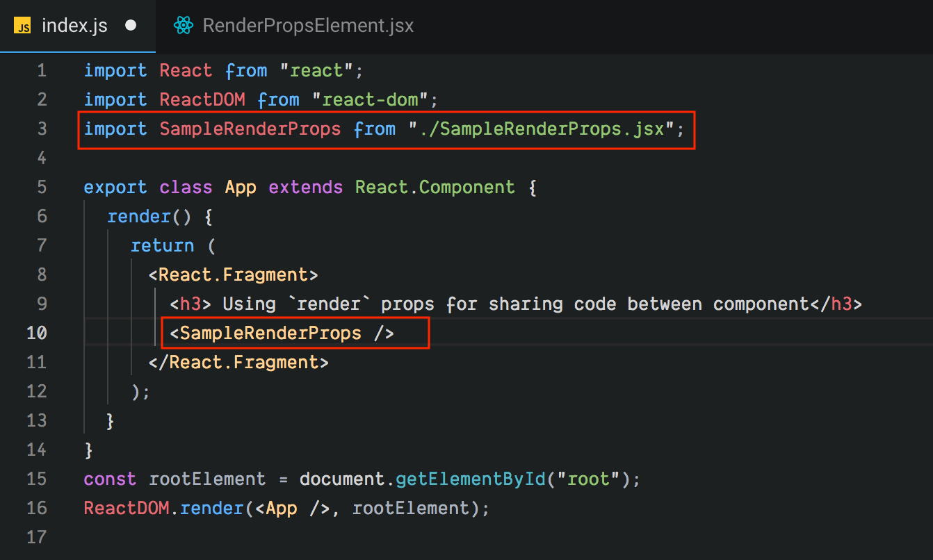Image resolution: width=933 pixels, height=560 pixels.
Task: Switch to the RenderPropsElement.jsx tab
Action: click(308, 25)
